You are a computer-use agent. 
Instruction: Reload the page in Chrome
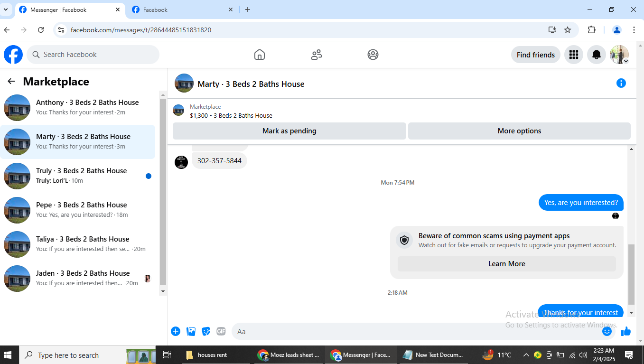(41, 30)
